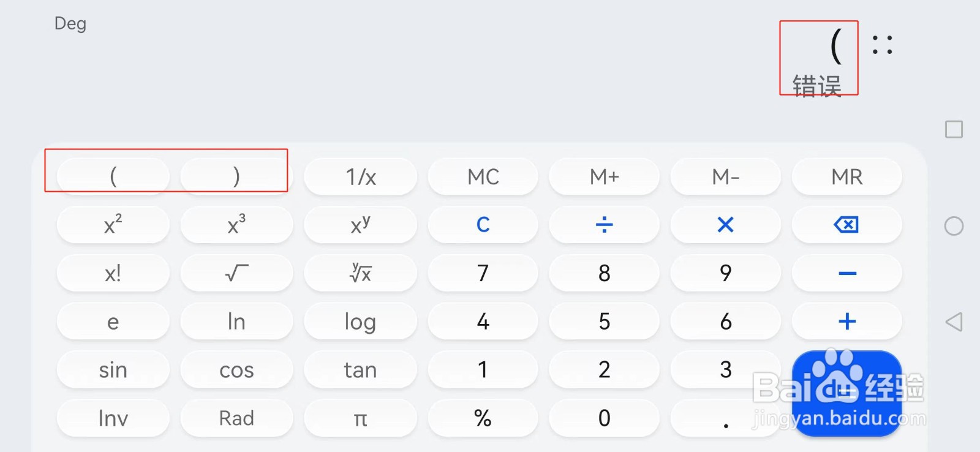This screenshot has height=452, width=980.
Task: Switch angle mode with Rad key
Action: point(236,418)
